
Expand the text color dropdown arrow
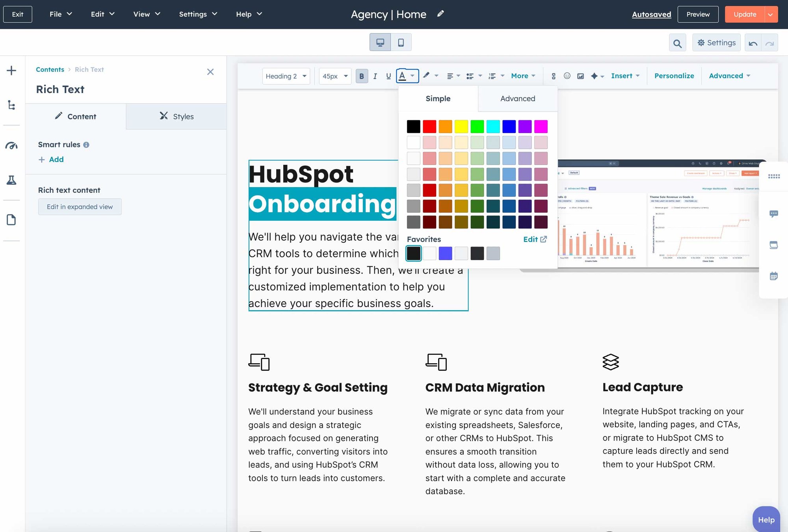[412, 76]
